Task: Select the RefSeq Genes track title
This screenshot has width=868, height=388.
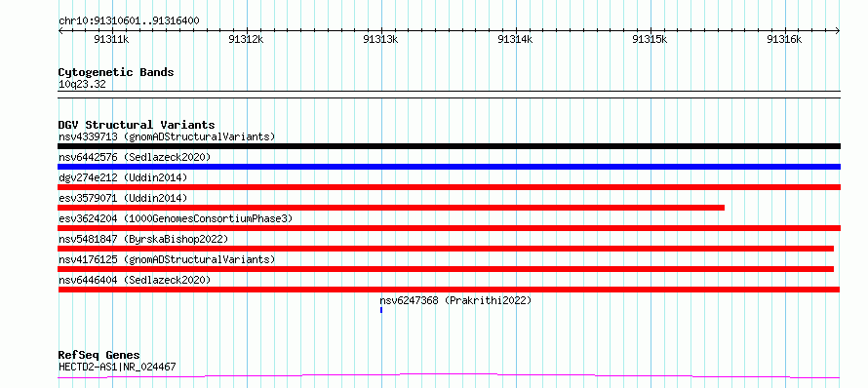Action: (x=99, y=356)
